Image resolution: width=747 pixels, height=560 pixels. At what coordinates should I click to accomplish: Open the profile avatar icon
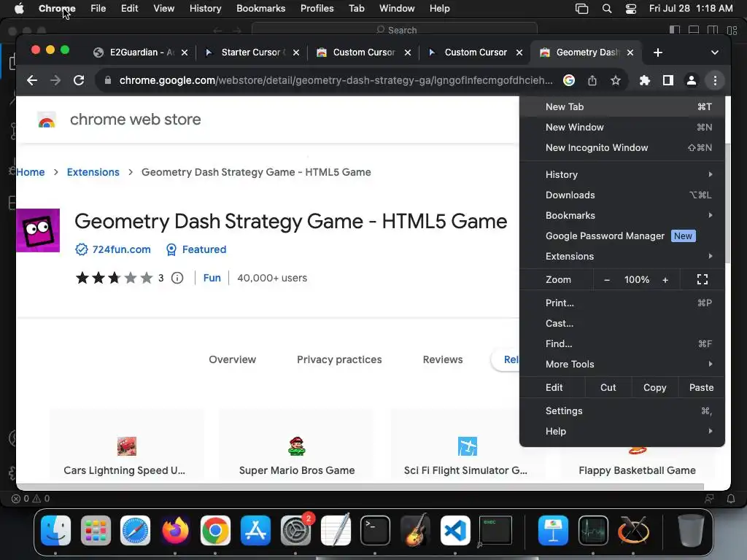pos(692,80)
